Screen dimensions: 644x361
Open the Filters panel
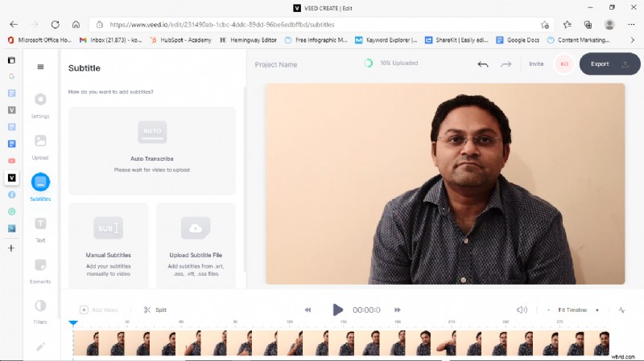(40, 306)
